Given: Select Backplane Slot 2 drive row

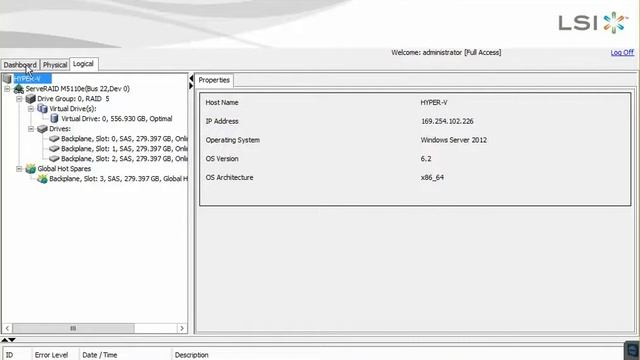Looking at the screenshot, I should [x=124, y=159].
